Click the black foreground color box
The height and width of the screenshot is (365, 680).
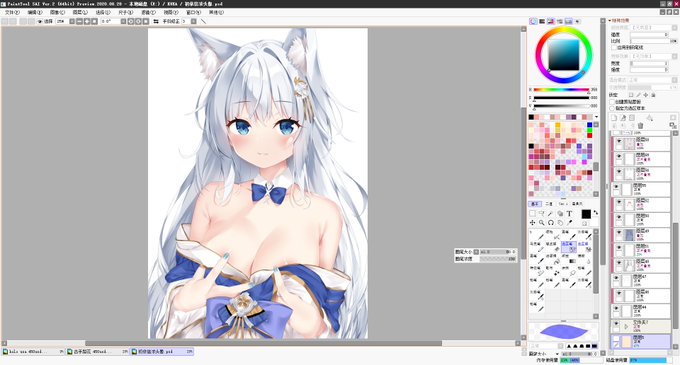(x=586, y=214)
